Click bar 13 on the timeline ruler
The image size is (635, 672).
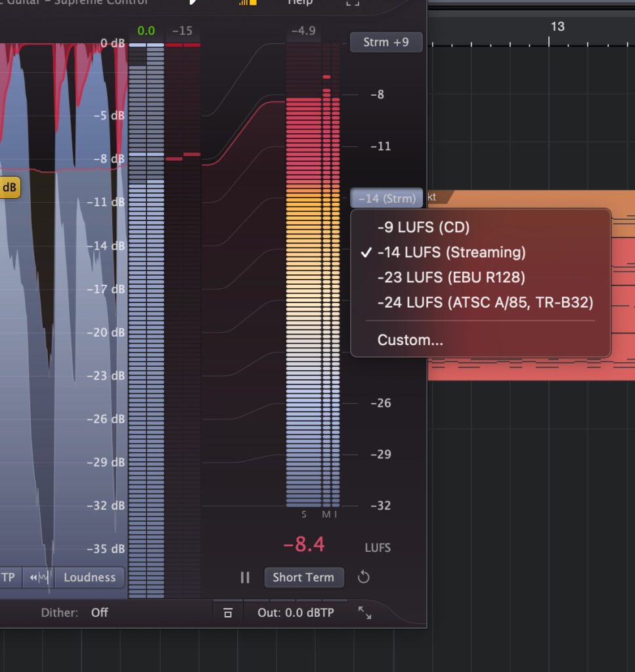point(557,27)
